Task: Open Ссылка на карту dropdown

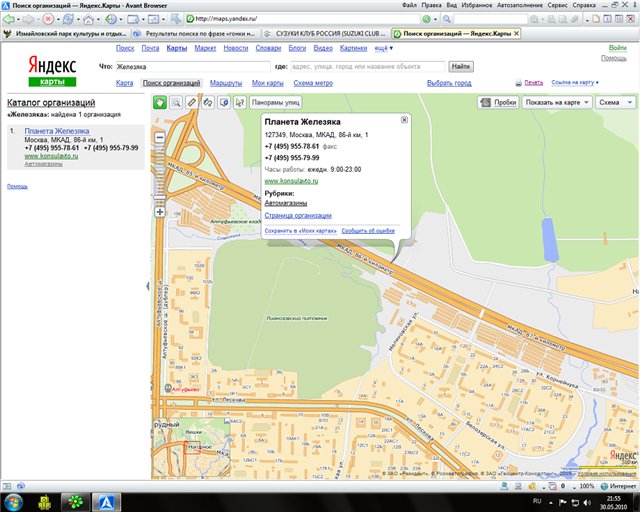Action: (575, 82)
